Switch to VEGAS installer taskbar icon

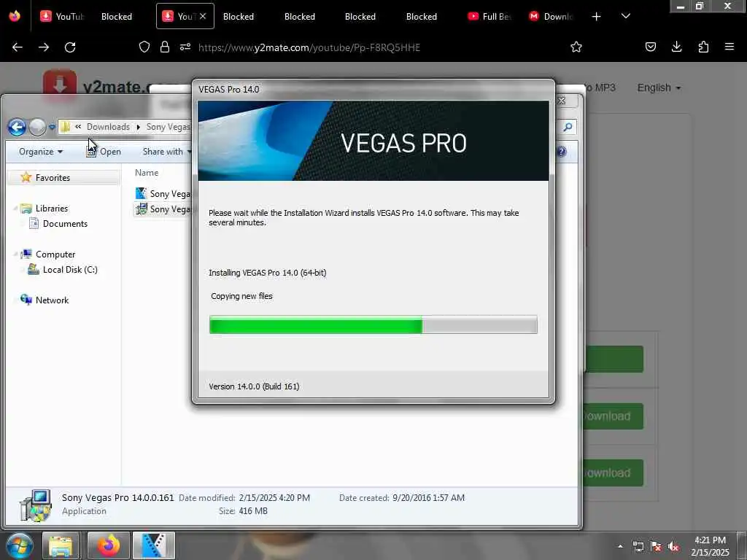[x=153, y=545]
